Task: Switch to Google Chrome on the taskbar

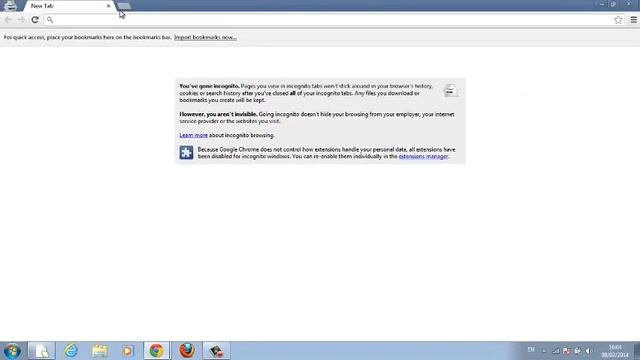Action: [157, 351]
